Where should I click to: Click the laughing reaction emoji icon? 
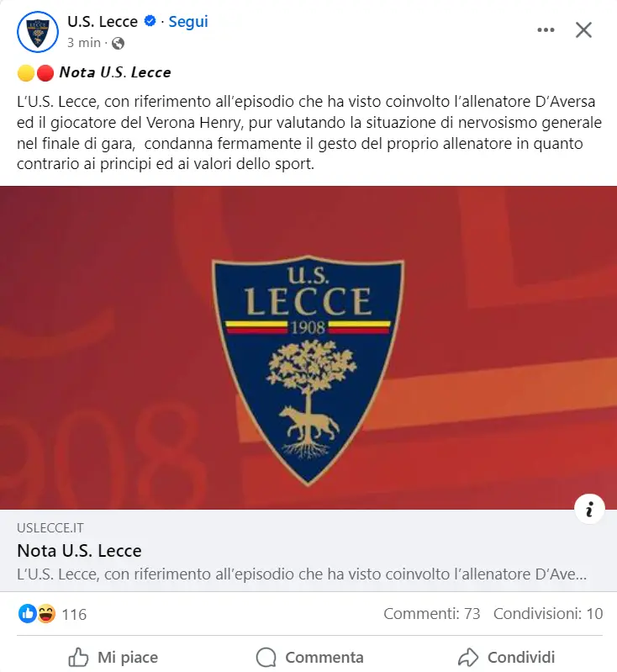click(x=45, y=614)
